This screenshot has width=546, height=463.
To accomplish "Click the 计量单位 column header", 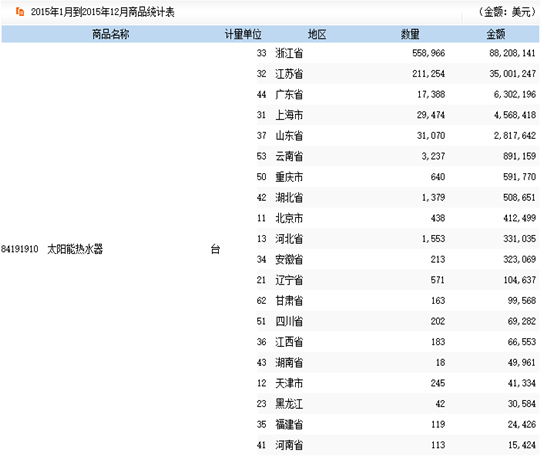I will point(243,34).
